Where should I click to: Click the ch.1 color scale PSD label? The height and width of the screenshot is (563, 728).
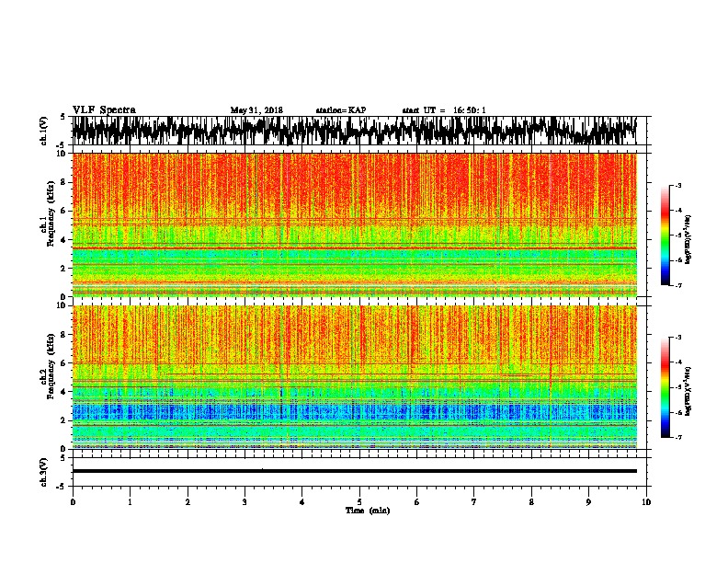(688, 239)
